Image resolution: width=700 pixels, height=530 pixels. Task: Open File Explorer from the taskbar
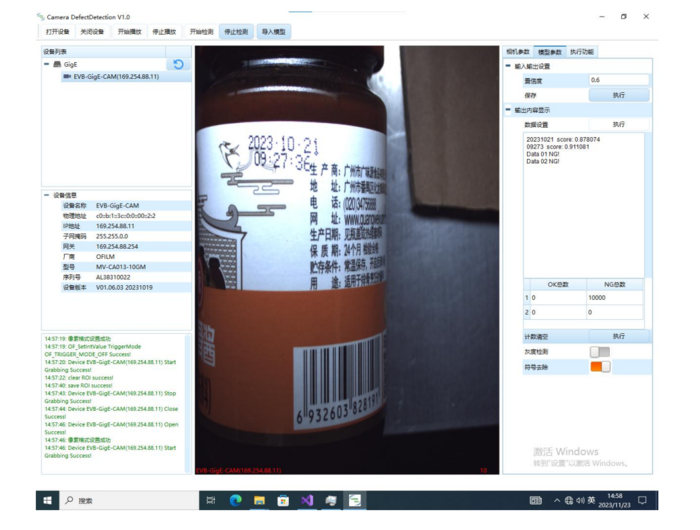tap(259, 501)
